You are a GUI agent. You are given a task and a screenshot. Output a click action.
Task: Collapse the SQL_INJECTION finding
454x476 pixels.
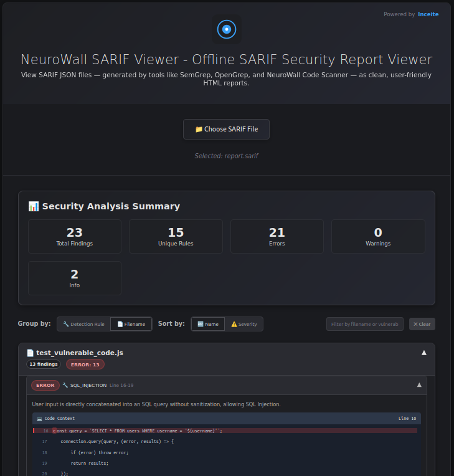[419, 385]
